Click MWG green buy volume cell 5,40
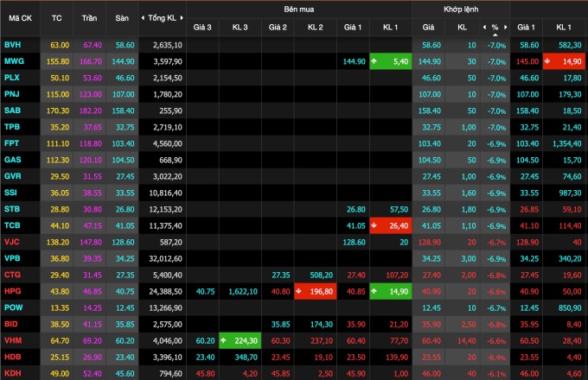 (x=391, y=61)
